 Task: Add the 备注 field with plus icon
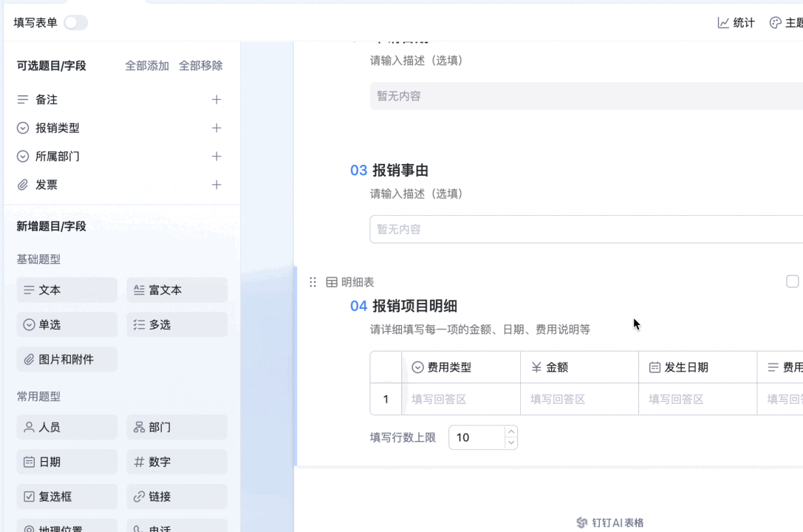216,99
